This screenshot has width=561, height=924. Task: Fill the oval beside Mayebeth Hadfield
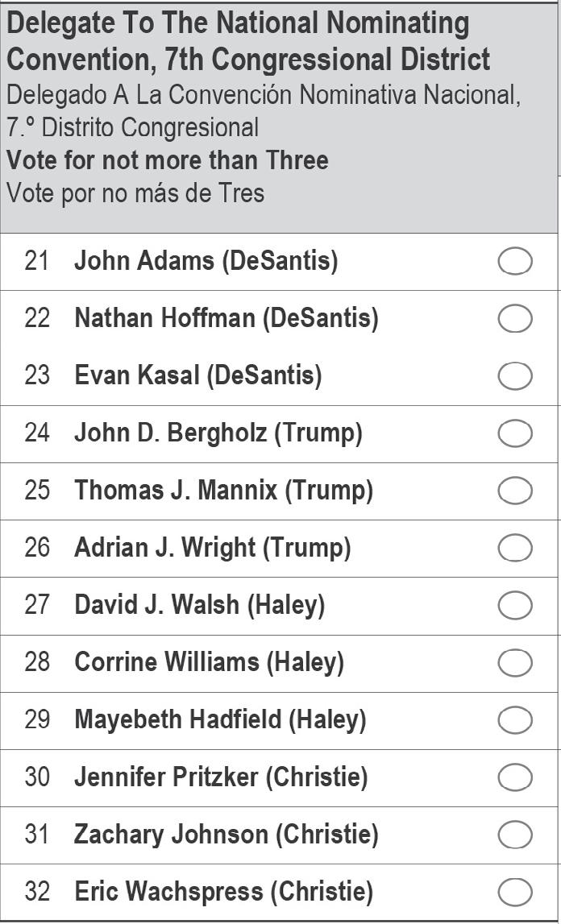coord(515,720)
